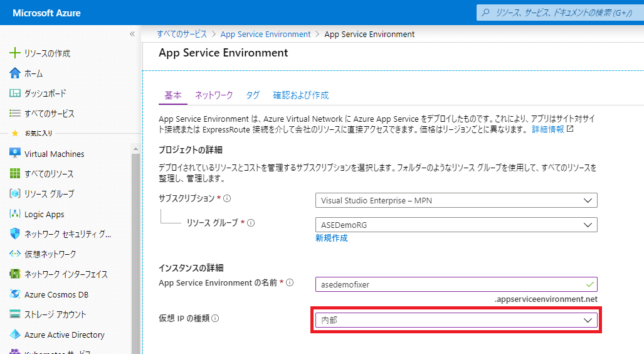Select the Logic Apps icon

coord(15,214)
